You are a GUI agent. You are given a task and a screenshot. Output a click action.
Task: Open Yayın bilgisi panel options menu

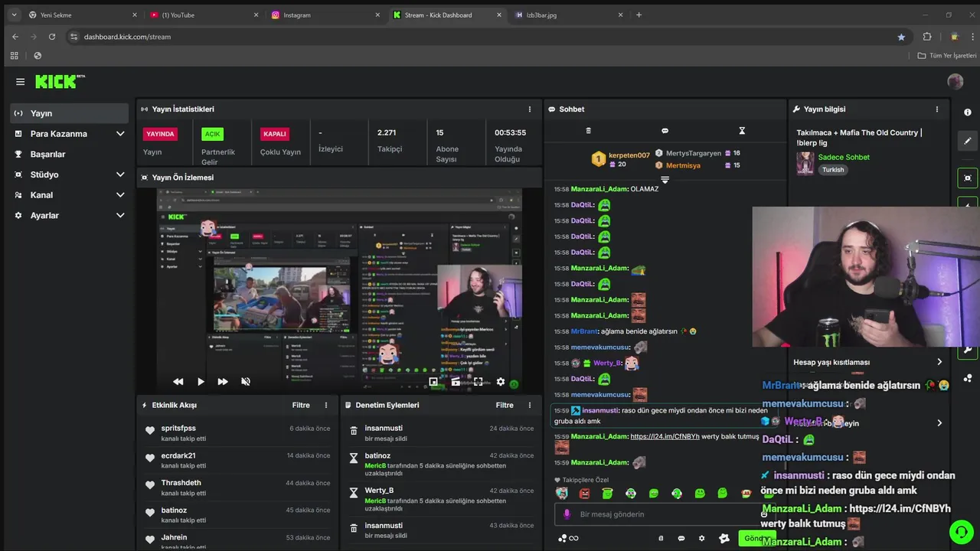click(x=936, y=109)
